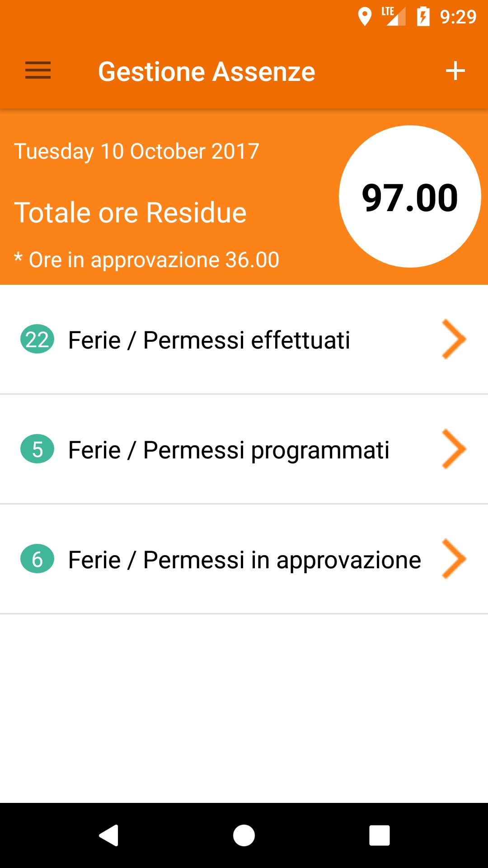The height and width of the screenshot is (868, 488).
Task: Tap the green badge showing 22
Action: pos(37,340)
